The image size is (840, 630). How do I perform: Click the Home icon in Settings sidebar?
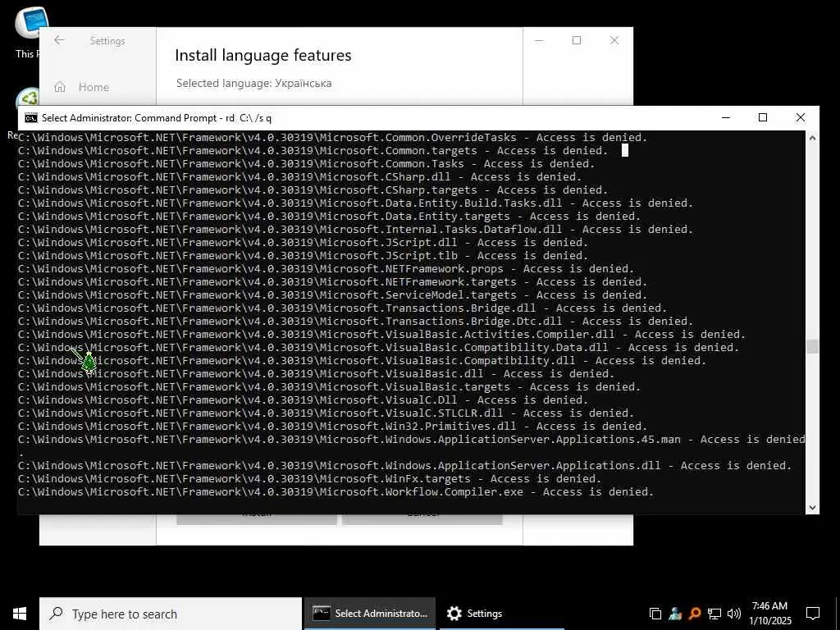(60, 87)
